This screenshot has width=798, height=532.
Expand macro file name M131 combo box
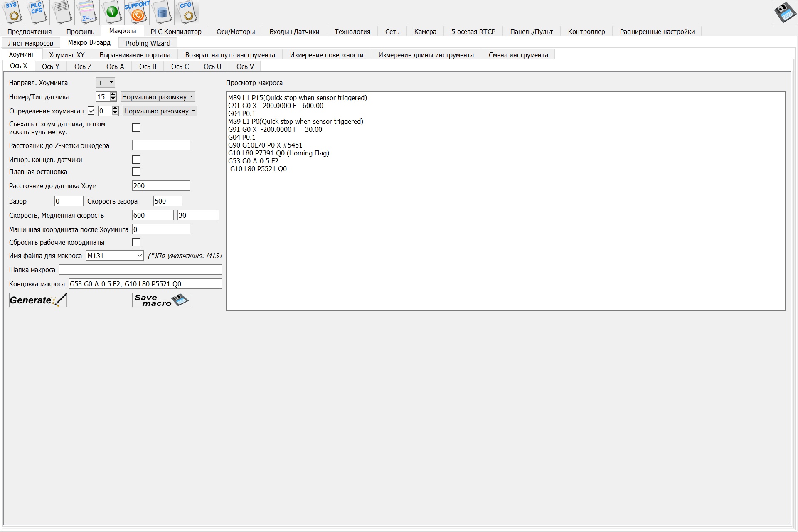point(140,256)
